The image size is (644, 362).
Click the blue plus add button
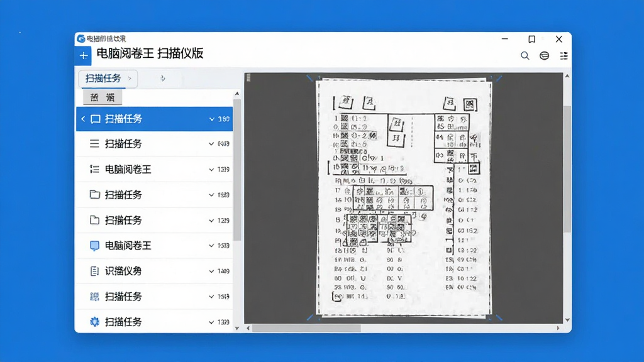point(84,56)
